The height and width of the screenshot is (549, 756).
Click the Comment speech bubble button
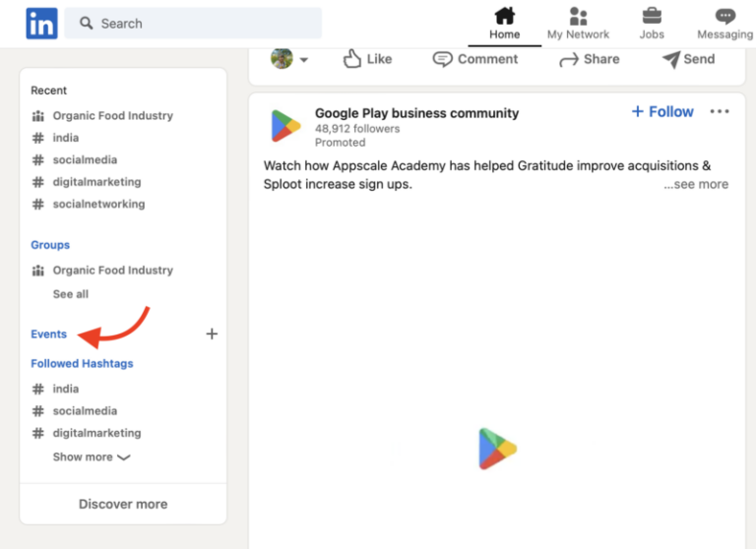tap(474, 59)
